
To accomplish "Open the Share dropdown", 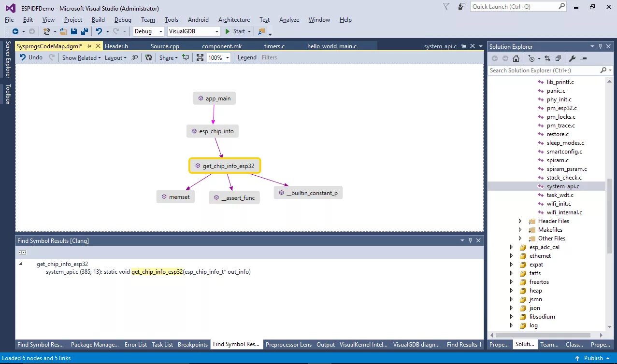I will pos(169,57).
